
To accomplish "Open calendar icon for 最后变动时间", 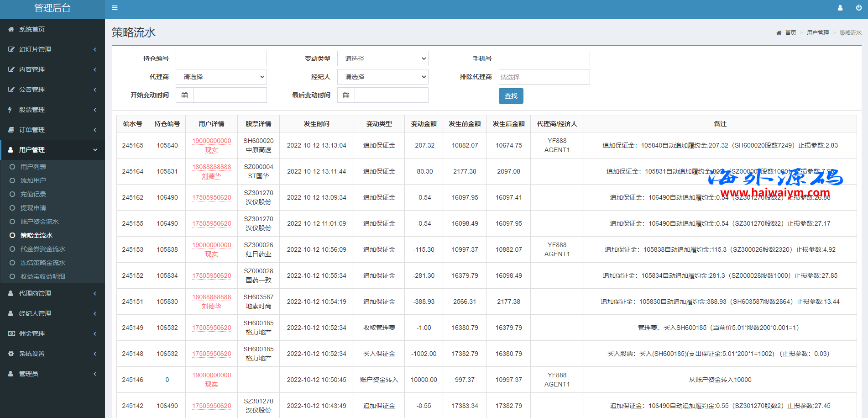I will (x=346, y=95).
